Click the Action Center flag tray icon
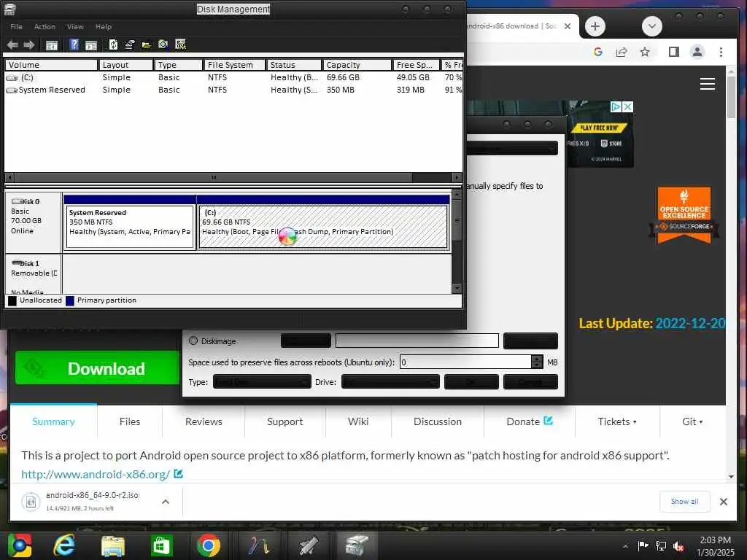 643,546
